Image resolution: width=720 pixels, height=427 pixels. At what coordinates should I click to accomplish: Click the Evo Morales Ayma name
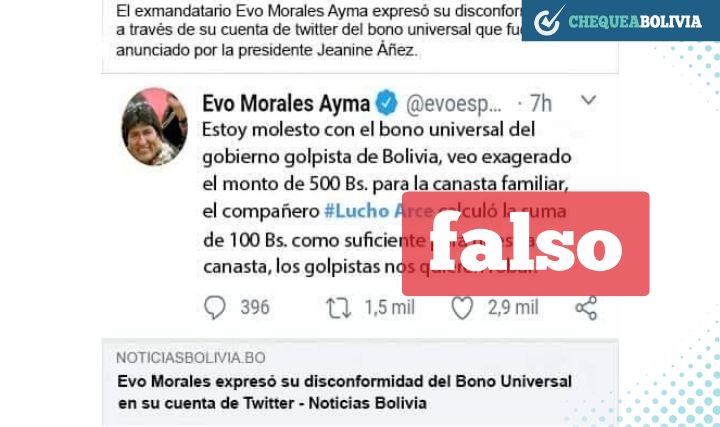click(x=286, y=103)
